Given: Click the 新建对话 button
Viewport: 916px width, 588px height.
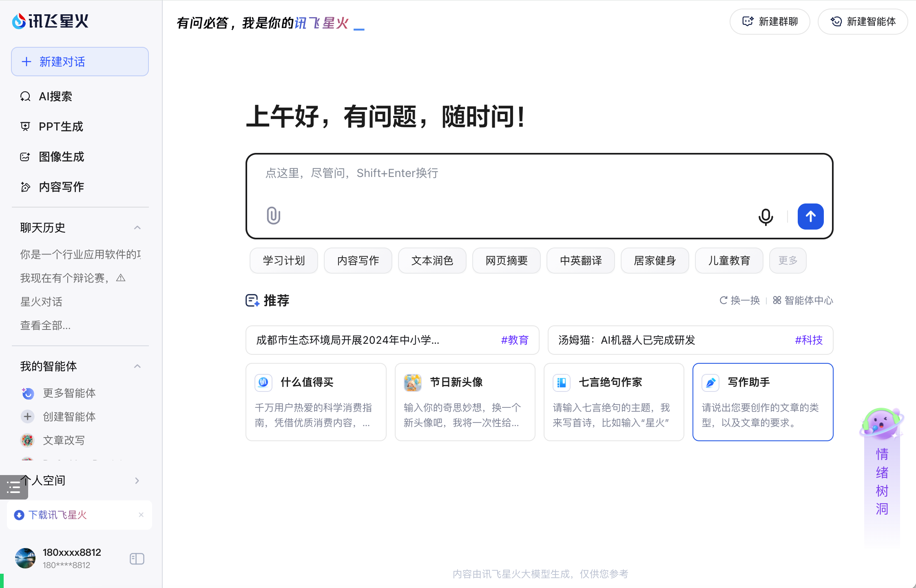Looking at the screenshot, I should click(x=80, y=62).
